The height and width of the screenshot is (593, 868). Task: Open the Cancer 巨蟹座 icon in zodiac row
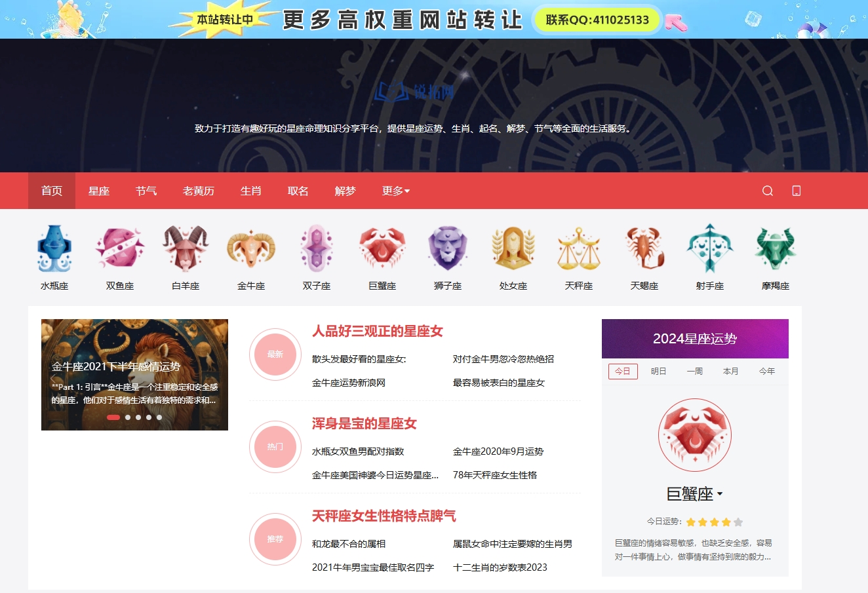point(382,248)
